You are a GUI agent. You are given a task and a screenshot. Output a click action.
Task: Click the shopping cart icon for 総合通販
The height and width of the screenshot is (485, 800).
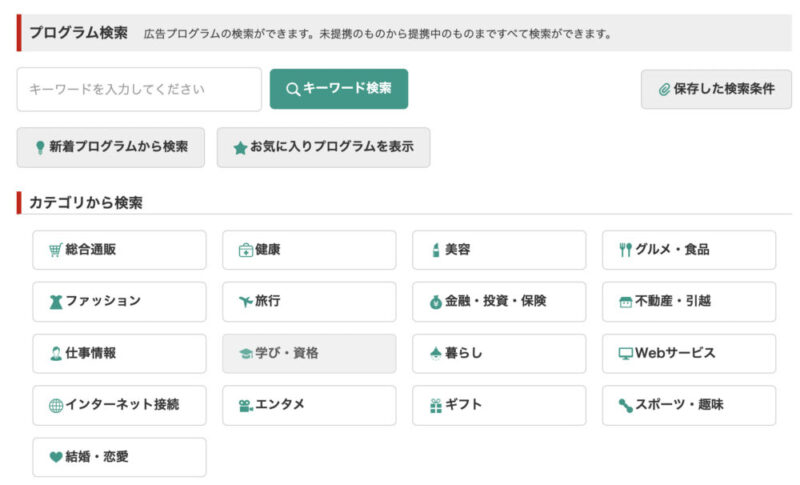pyautogui.click(x=56, y=250)
